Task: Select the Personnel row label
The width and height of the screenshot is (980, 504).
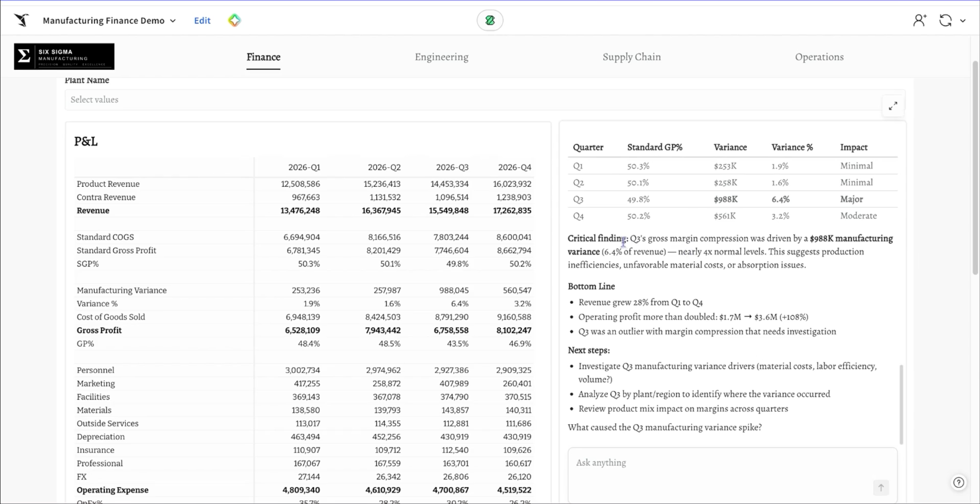Action: click(x=95, y=370)
